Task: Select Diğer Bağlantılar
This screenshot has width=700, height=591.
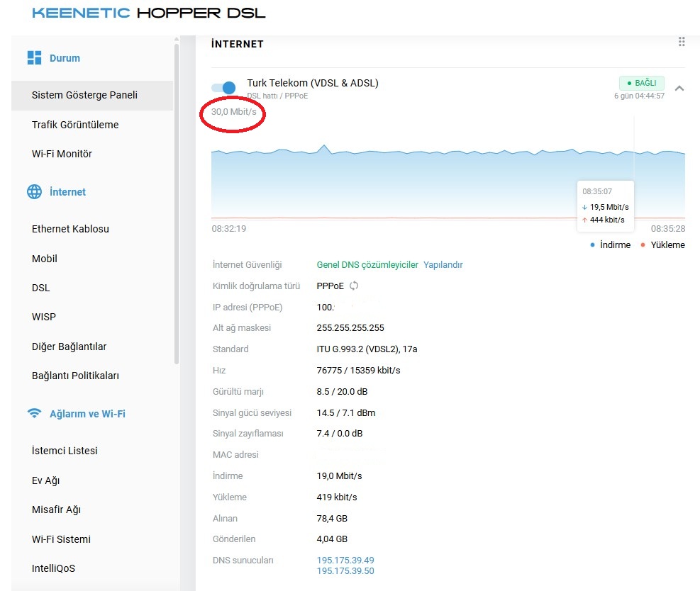Action: (x=70, y=347)
